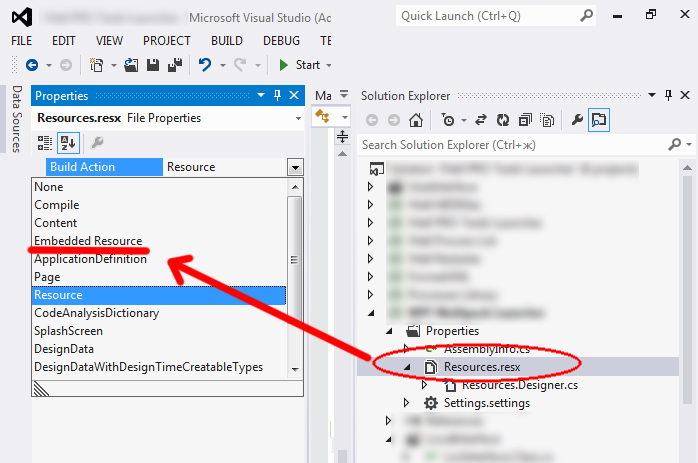Click Solution Explorer Back navigation icon
The image size is (698, 463).
point(372,120)
